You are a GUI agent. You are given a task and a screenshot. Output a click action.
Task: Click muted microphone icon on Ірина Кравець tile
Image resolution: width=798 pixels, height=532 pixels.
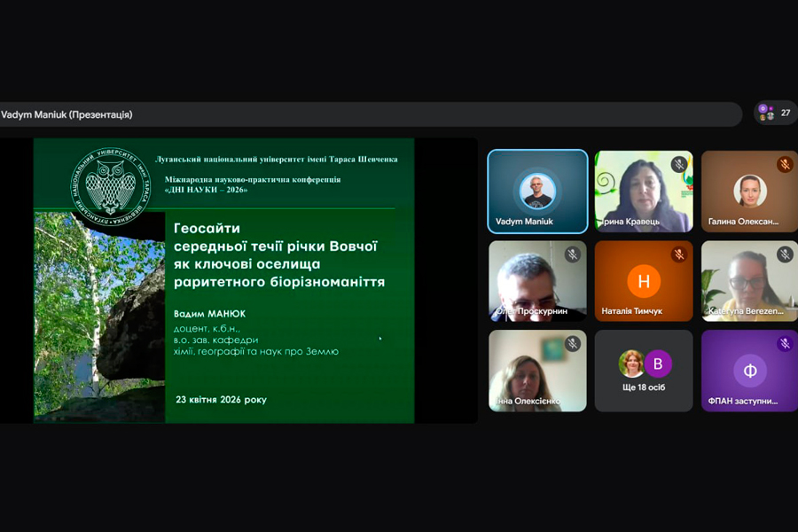pyautogui.click(x=678, y=164)
